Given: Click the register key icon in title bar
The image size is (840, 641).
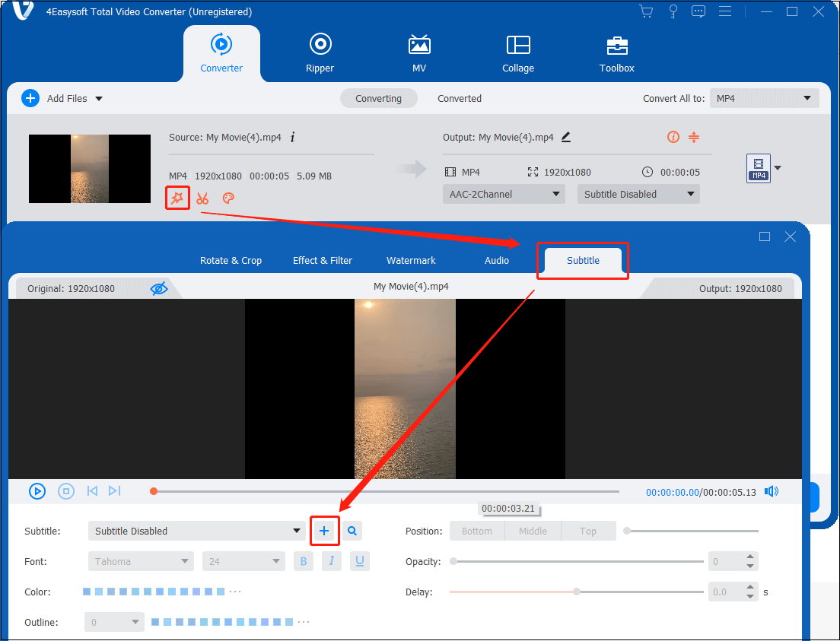Looking at the screenshot, I should (x=673, y=11).
